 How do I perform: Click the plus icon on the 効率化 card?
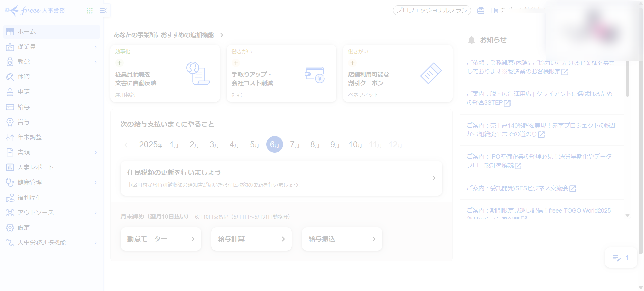point(119,63)
